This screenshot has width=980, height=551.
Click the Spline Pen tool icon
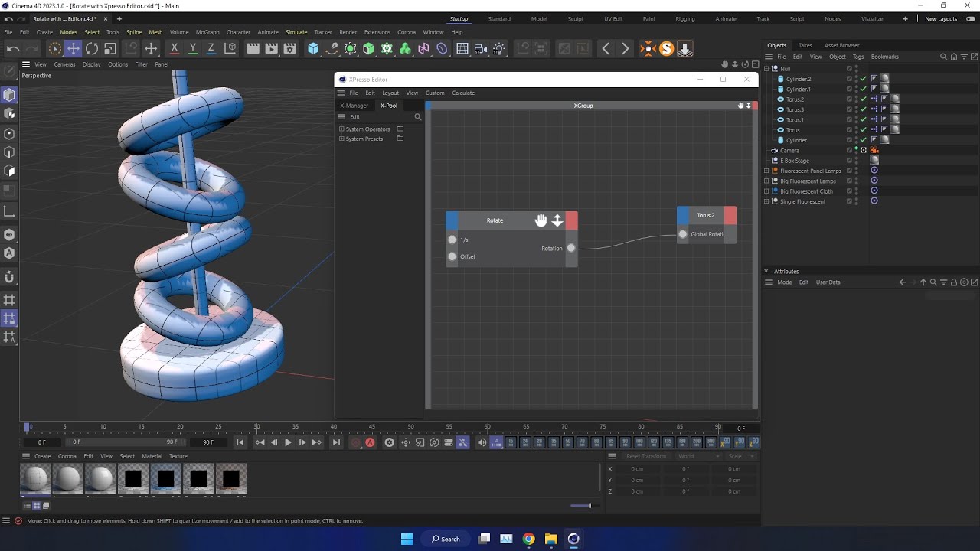pyautogui.click(x=332, y=49)
